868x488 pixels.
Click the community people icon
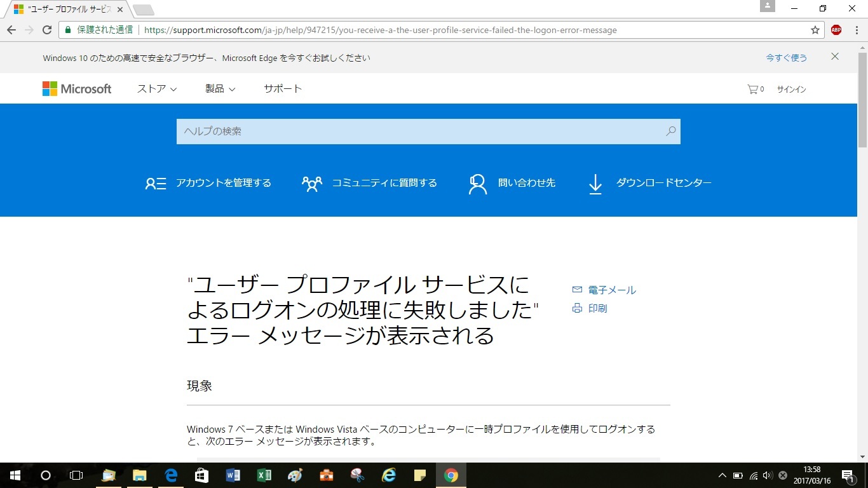(x=312, y=184)
